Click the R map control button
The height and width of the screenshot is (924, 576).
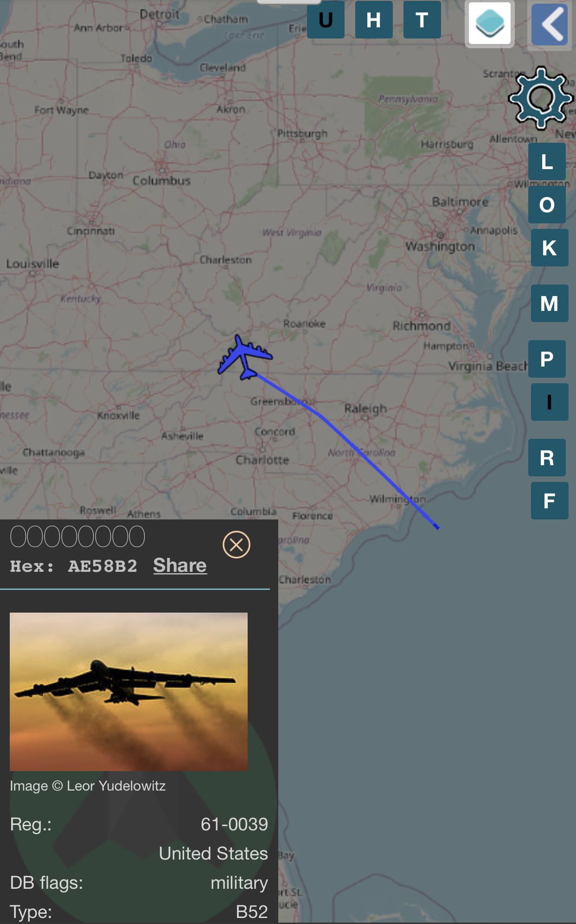click(547, 458)
